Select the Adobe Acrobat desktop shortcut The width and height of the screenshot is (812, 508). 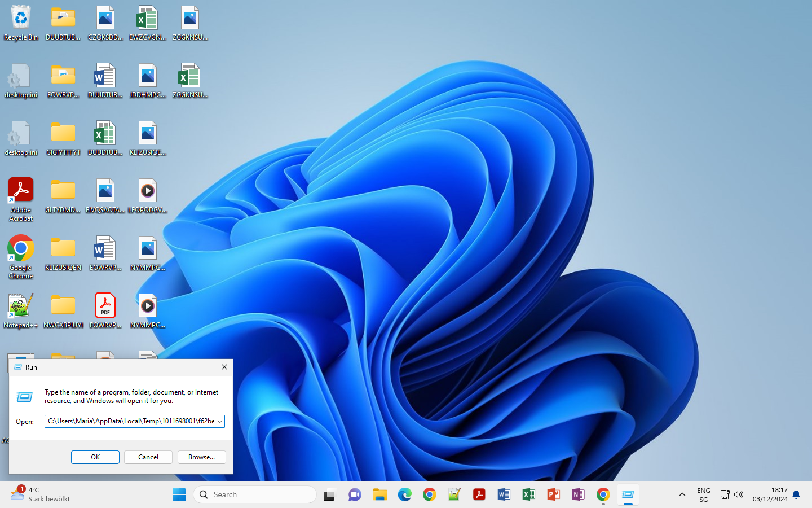tap(21, 199)
